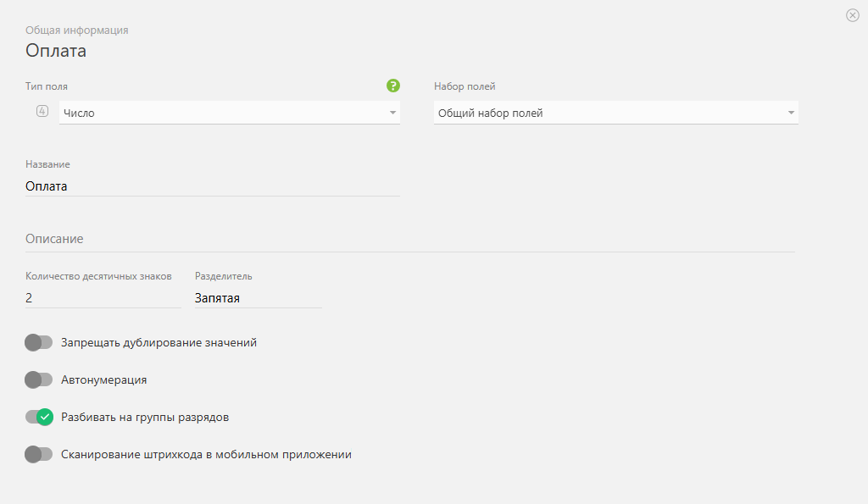Click into the Описание text field
Screen dimensions: 868x504
[410, 239]
